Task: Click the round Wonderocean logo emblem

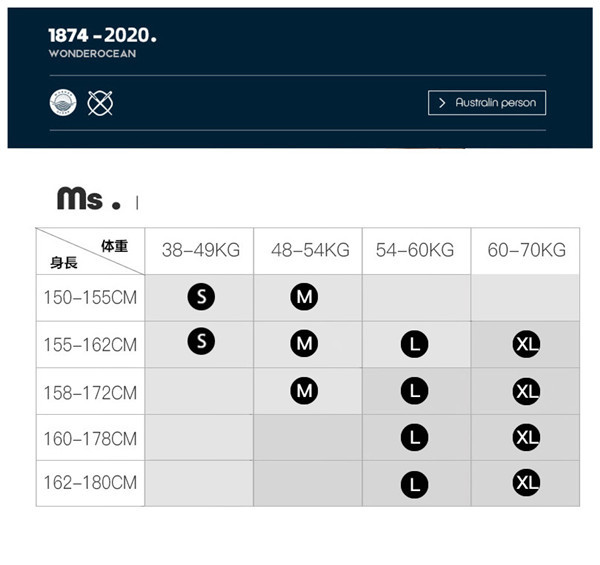Action: 63,102
